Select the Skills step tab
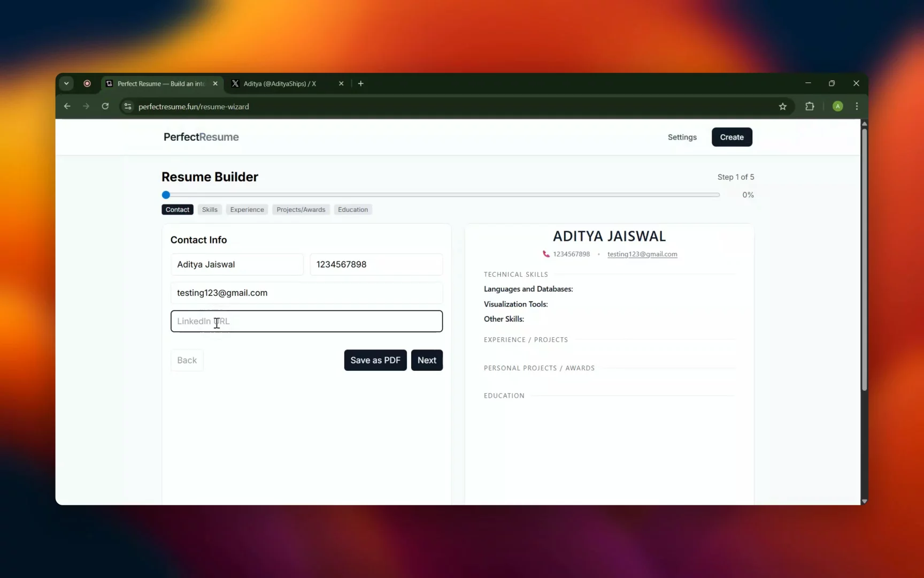 [x=210, y=210]
